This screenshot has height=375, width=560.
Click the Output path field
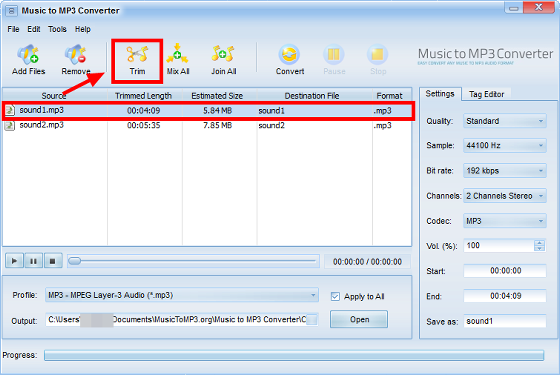click(x=176, y=320)
